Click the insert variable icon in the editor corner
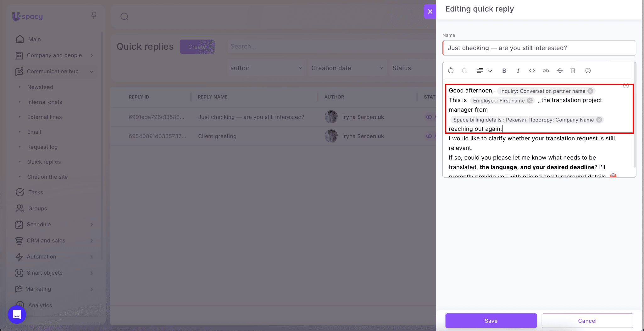 626,86
